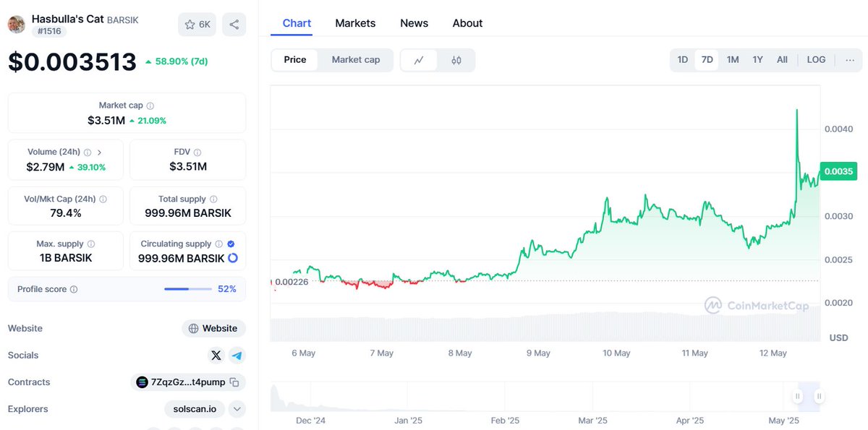Switch to the Markets tab
868x430 pixels.
pos(355,23)
